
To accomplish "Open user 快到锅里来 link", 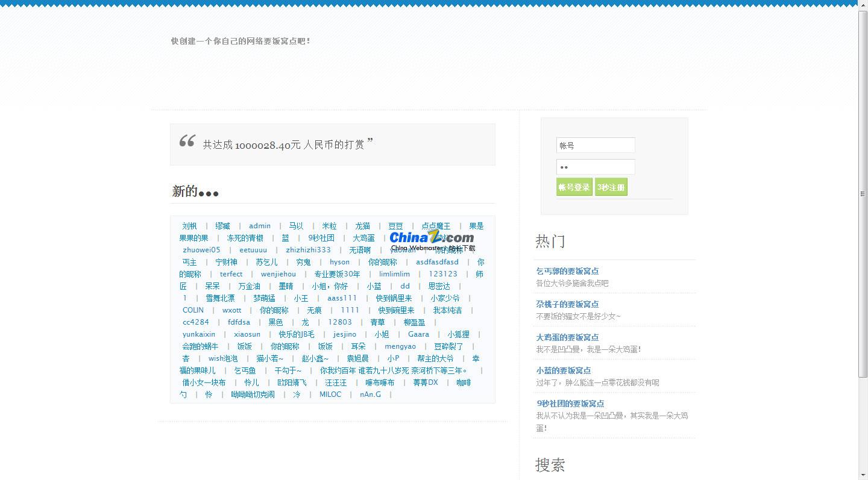I will 394,298.
